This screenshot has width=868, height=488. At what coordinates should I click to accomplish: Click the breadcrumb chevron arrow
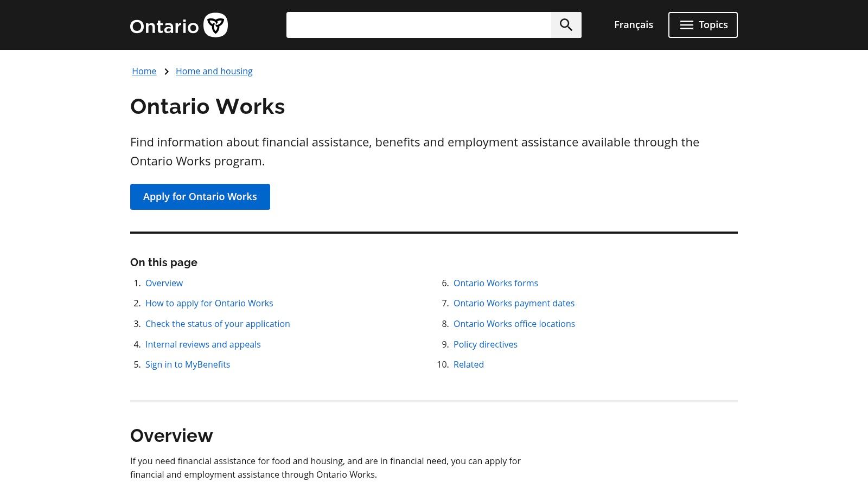[x=167, y=71]
